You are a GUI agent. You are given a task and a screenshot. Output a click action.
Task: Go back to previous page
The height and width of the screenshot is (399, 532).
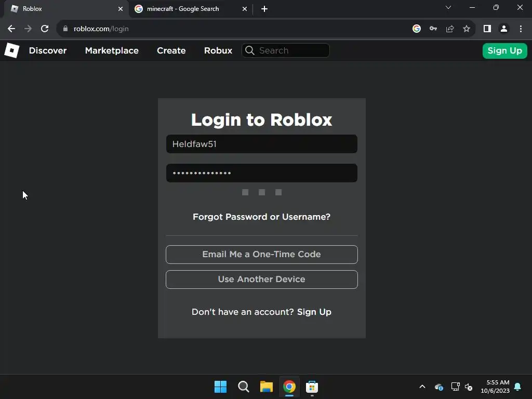pos(11,29)
